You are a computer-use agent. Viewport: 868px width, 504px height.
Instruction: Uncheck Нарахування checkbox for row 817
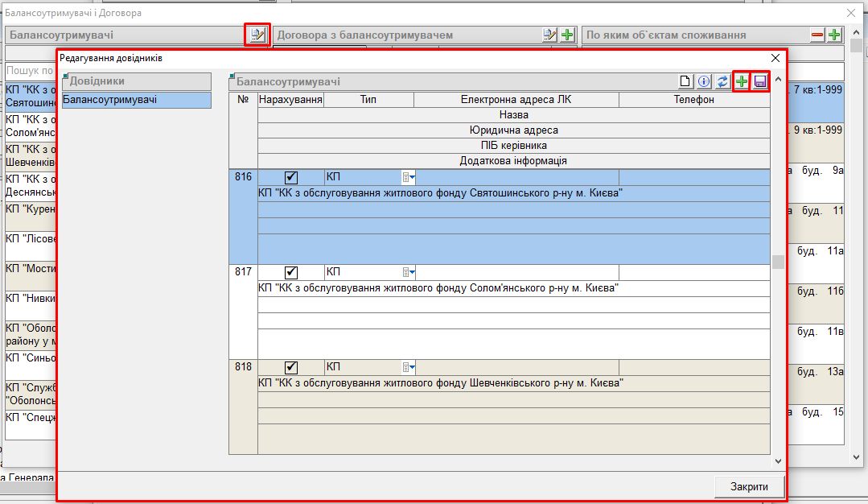pos(291,272)
